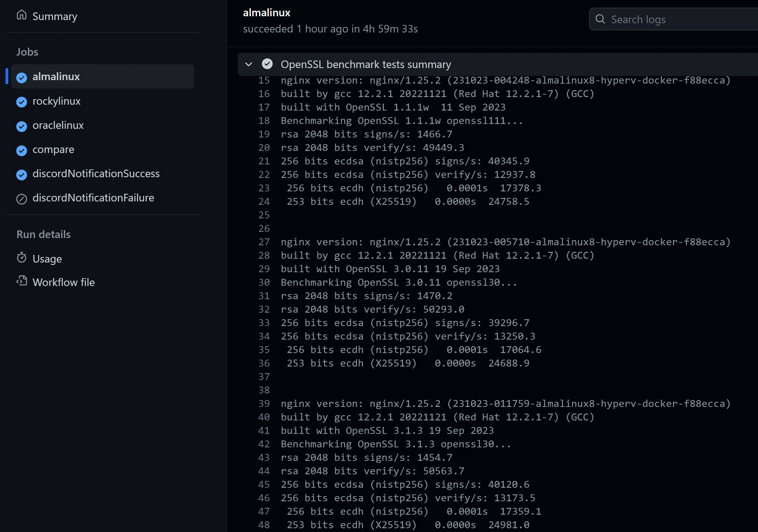Click the Usage stopwatch icon
Image resolution: width=758 pixels, height=532 pixels.
pos(22,257)
